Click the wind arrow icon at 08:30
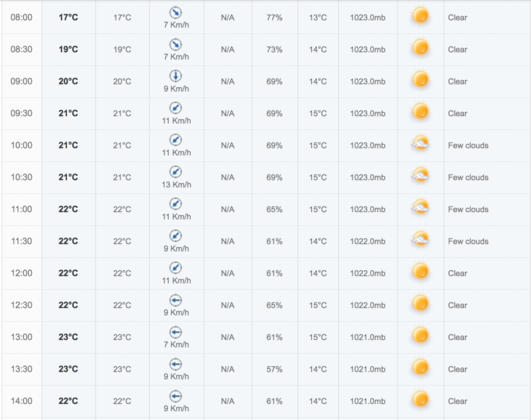 [x=176, y=44]
